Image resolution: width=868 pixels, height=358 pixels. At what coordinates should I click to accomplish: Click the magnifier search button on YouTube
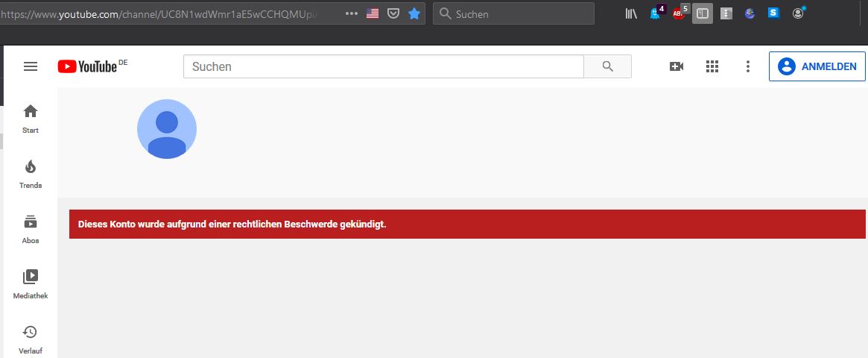pos(607,66)
